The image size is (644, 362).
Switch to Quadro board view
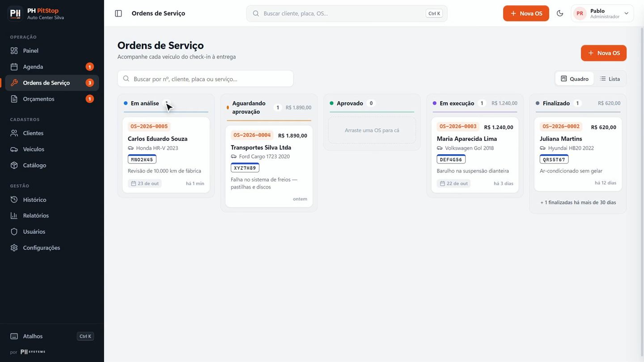pos(575,79)
